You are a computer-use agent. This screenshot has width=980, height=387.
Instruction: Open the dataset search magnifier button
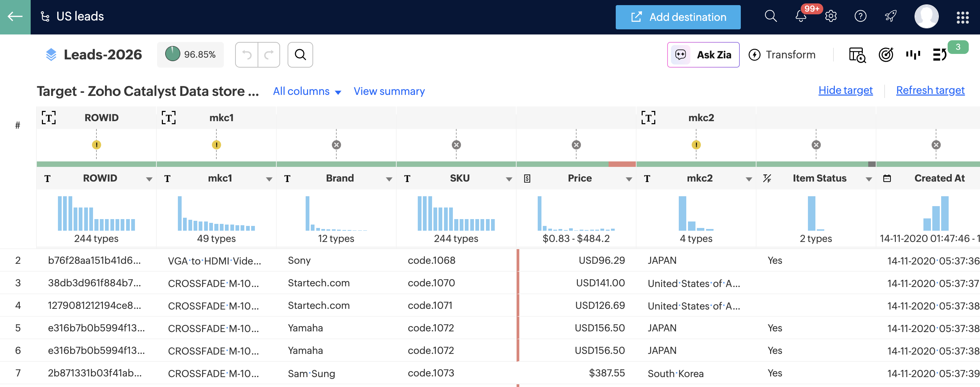300,55
